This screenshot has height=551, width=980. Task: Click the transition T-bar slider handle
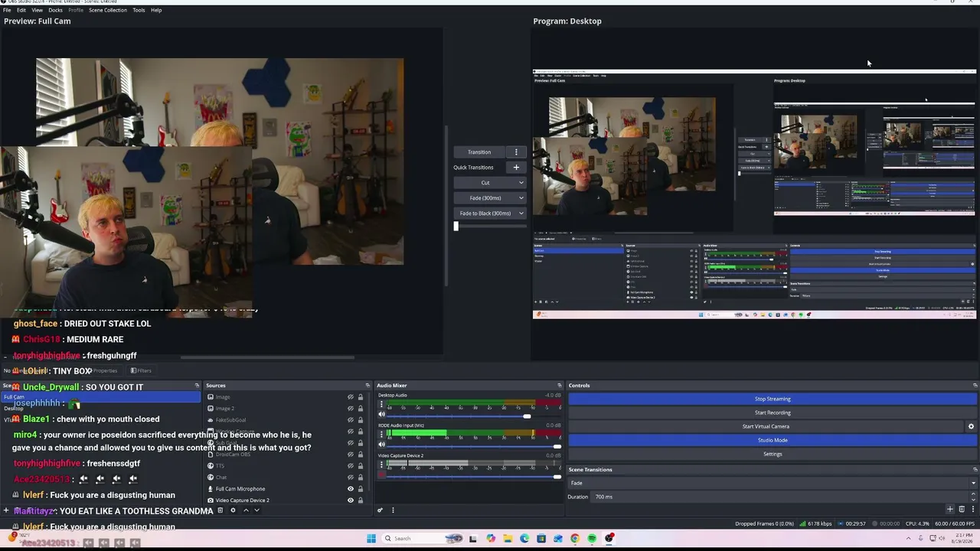coord(456,227)
